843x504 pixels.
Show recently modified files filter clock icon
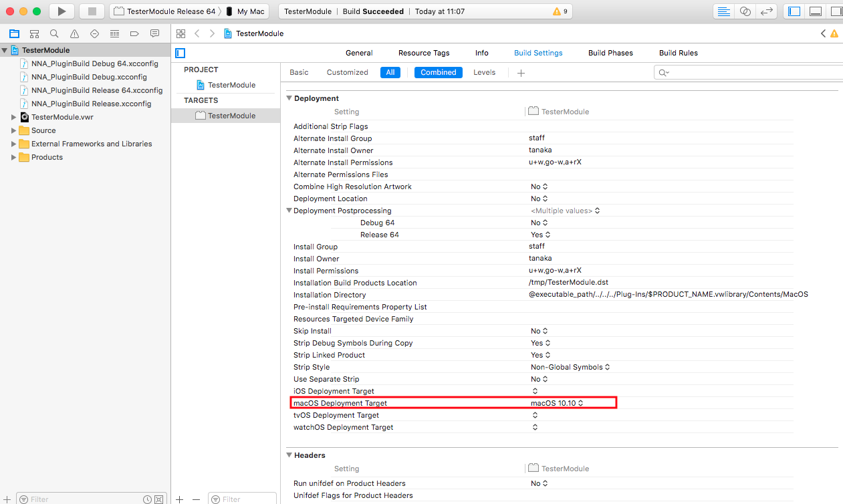(x=147, y=499)
